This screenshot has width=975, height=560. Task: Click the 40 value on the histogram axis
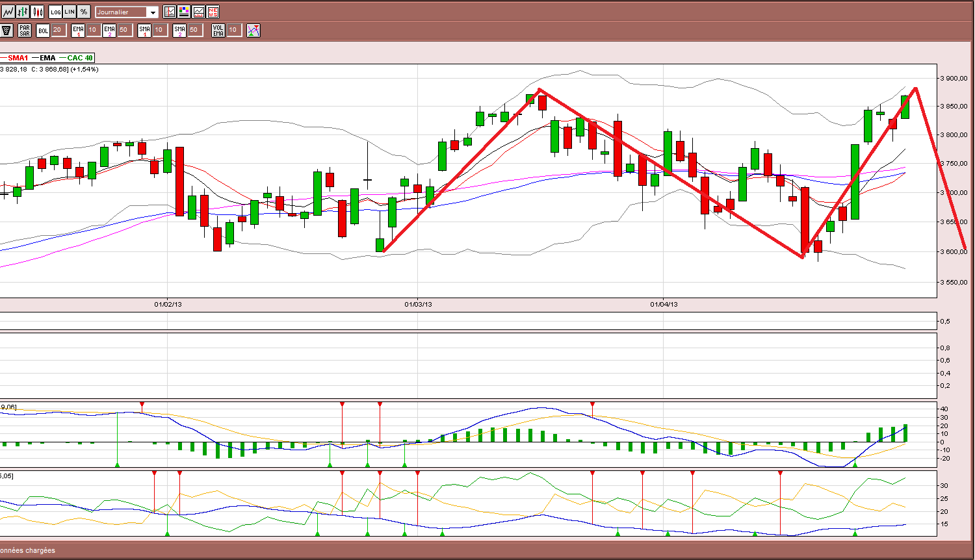tap(944, 409)
